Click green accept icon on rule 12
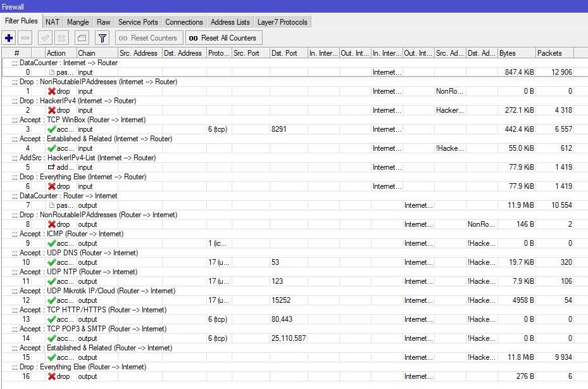The height and width of the screenshot is (389, 588). pos(52,300)
